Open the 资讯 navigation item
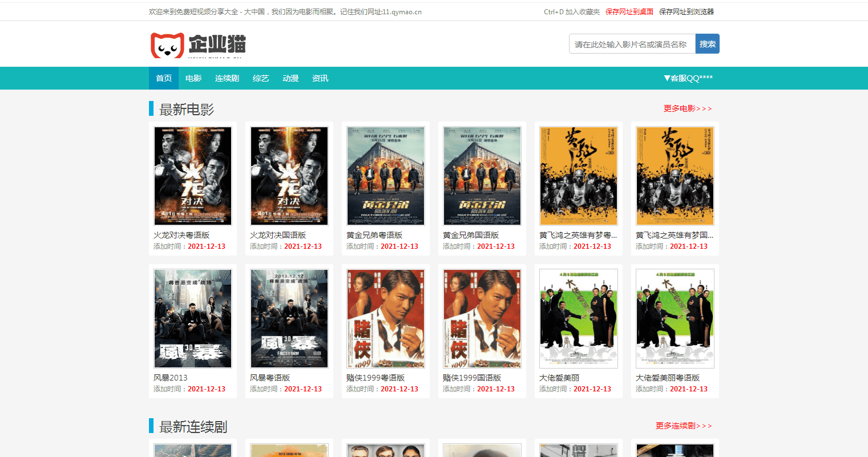Image resolution: width=868 pixels, height=457 pixels. point(320,78)
